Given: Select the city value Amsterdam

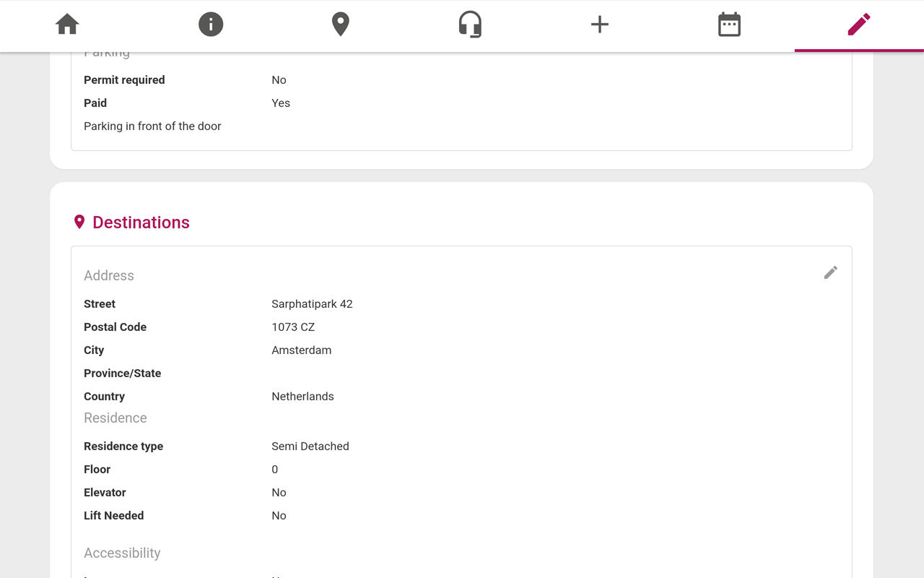Looking at the screenshot, I should point(301,350).
